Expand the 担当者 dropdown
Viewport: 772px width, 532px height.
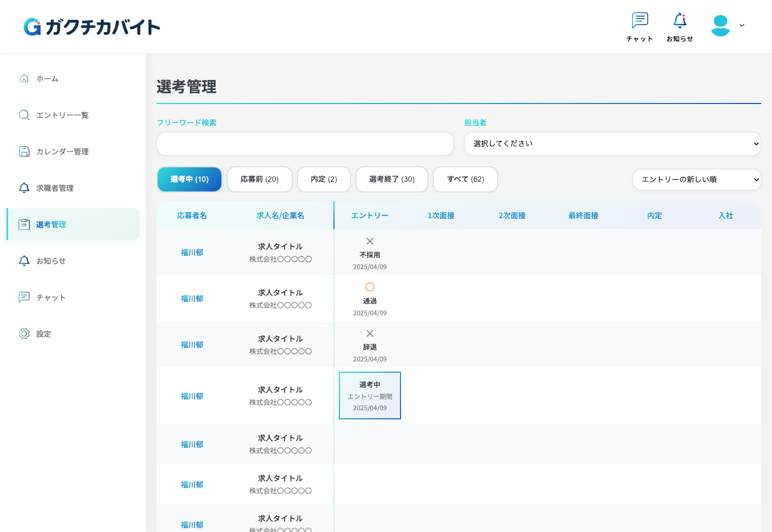(612, 144)
